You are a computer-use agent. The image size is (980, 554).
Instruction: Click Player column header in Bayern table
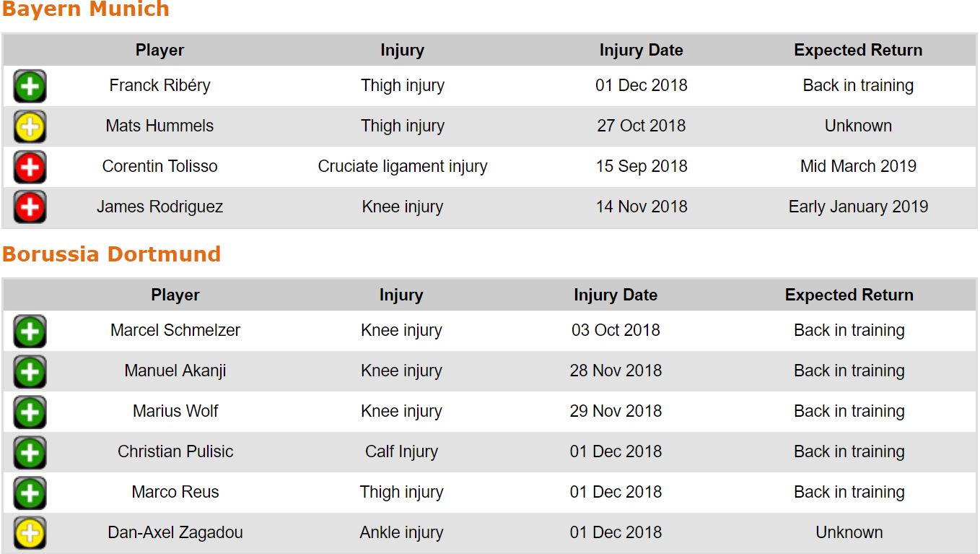pyautogui.click(x=159, y=51)
